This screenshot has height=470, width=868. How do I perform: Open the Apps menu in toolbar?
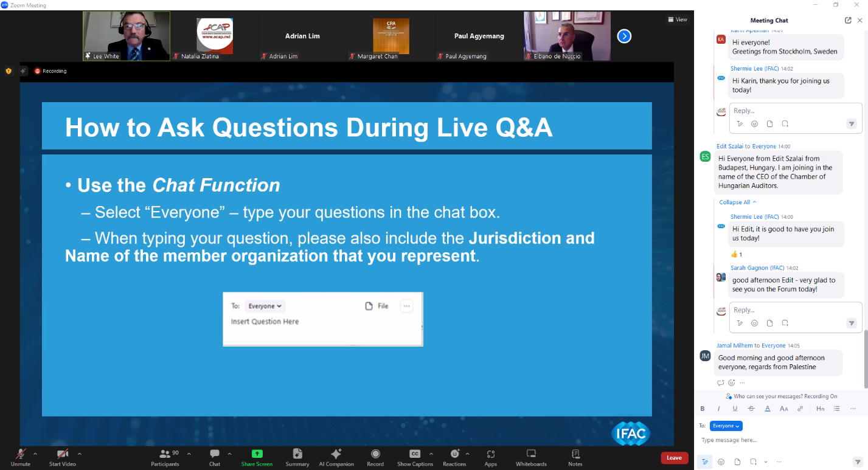[x=490, y=457]
